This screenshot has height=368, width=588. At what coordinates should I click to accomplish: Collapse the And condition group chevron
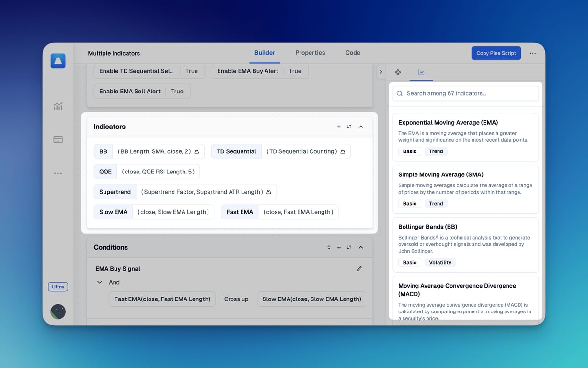(100, 282)
